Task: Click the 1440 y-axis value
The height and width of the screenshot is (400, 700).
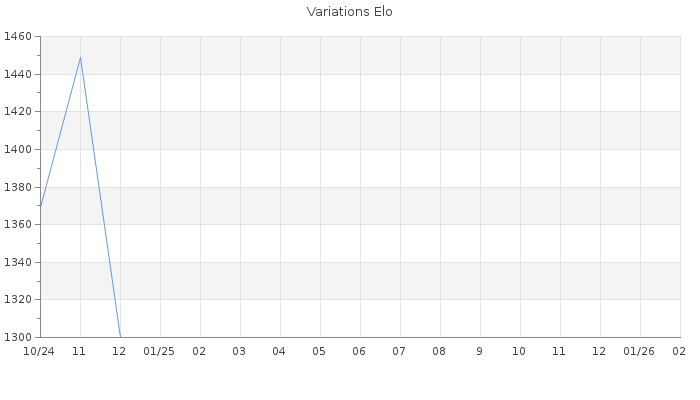Action: [17, 75]
